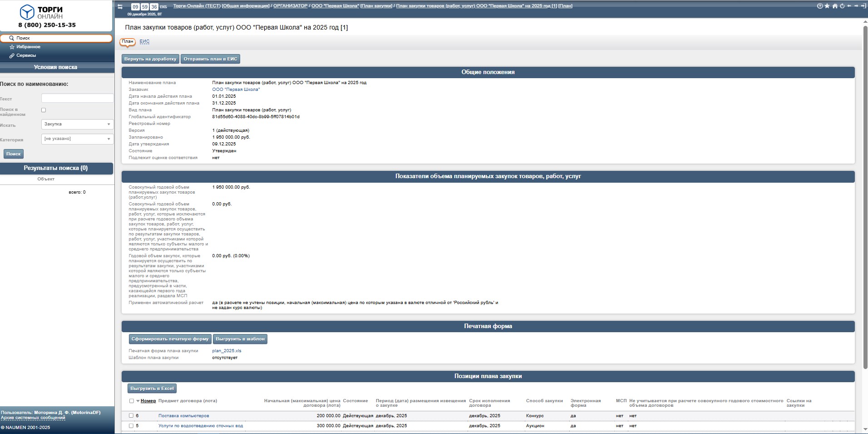Go to home page via house icon
The height and width of the screenshot is (434, 868).
(834, 6)
